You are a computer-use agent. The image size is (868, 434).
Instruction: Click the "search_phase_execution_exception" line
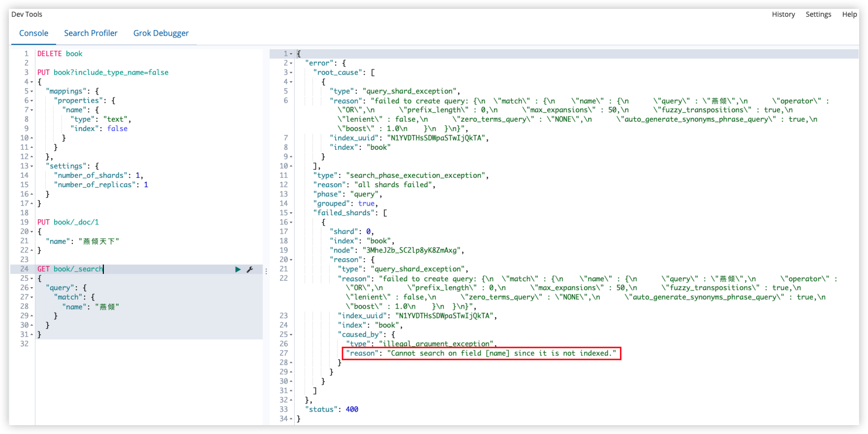click(401, 175)
